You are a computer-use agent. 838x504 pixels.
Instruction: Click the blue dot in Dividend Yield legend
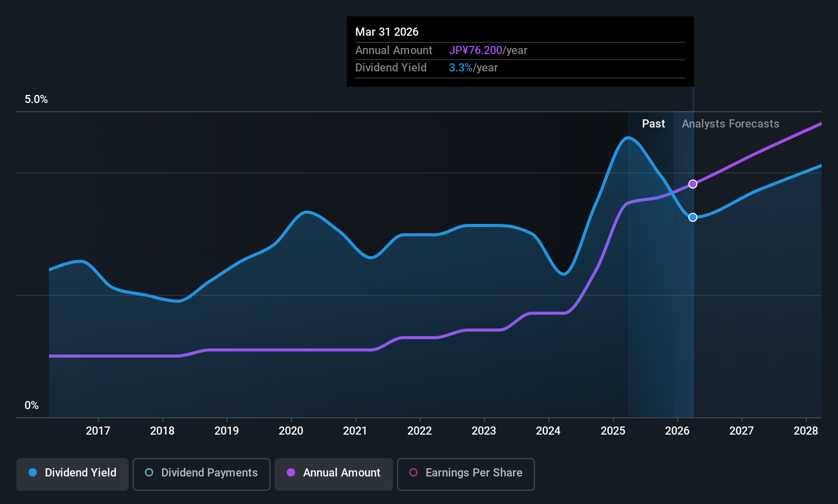[x=33, y=473]
